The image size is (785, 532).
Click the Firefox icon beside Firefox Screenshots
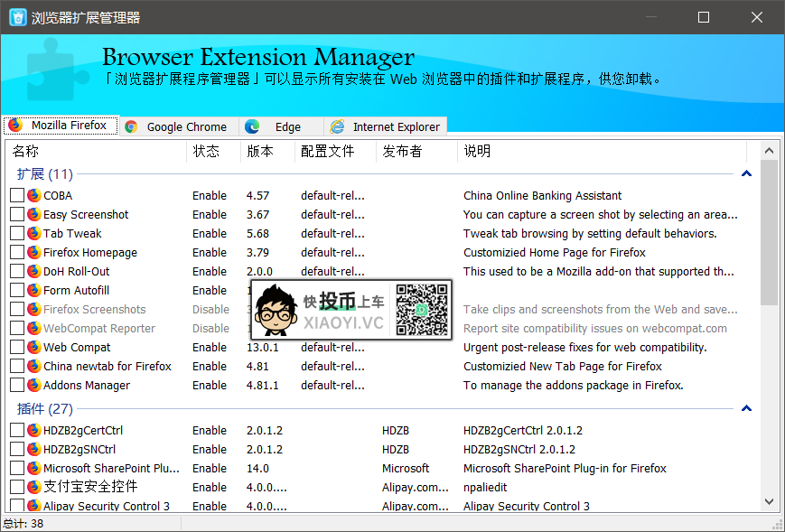pos(34,309)
